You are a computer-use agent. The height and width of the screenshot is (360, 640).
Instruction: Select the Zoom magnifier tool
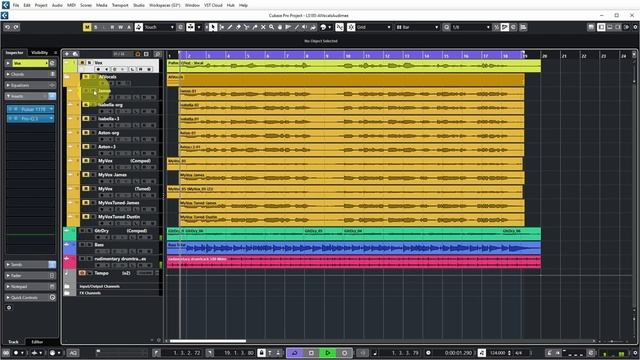click(271, 27)
